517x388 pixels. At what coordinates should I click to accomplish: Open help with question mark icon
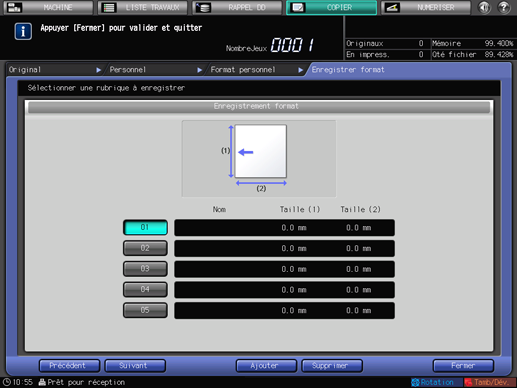pos(504,7)
